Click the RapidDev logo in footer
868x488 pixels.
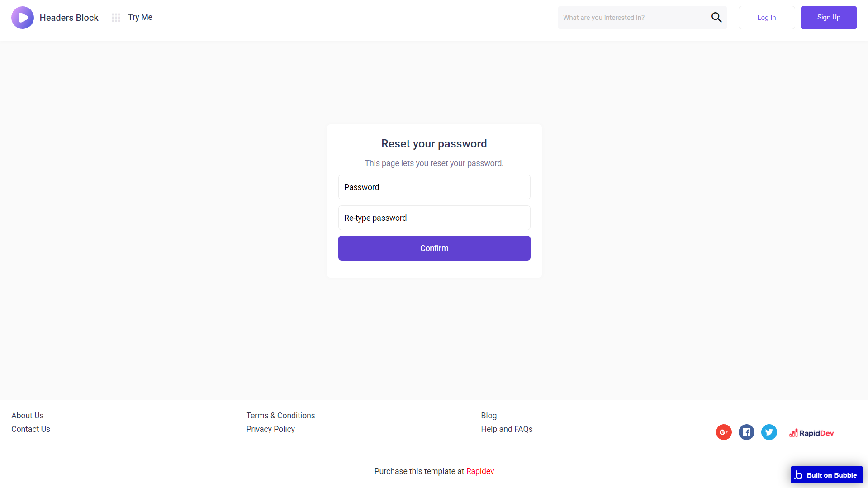(x=811, y=433)
